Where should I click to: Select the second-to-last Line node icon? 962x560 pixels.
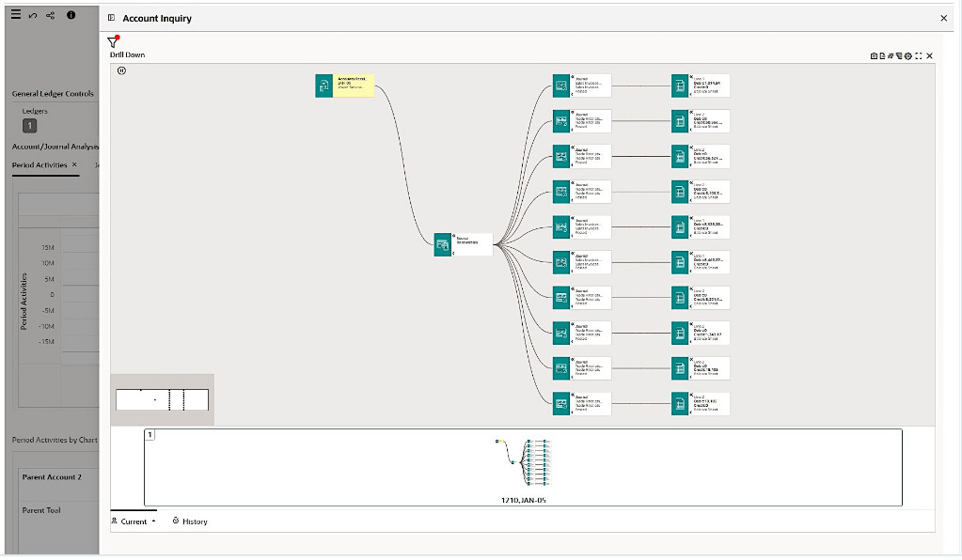(x=680, y=368)
